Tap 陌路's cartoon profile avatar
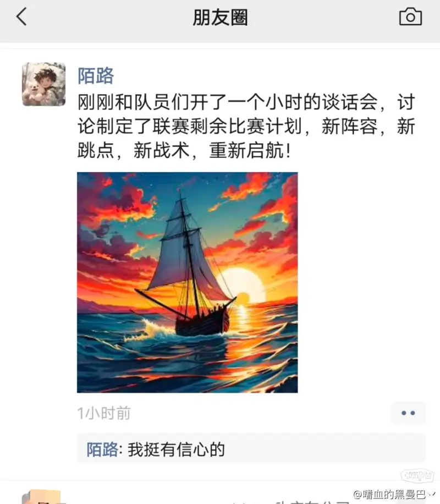This screenshot has height=504, width=440. click(43, 84)
